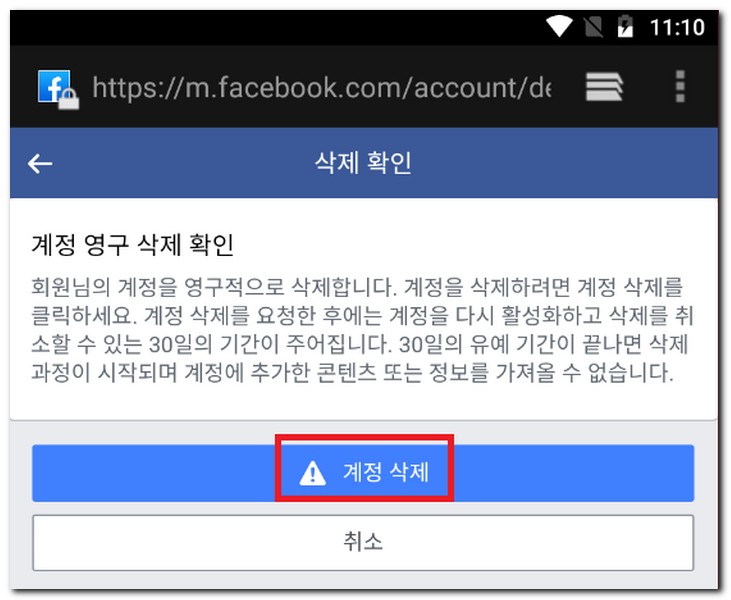This screenshot has height=600, width=731.
Task: Click the 계정 영구 삭제 확인 heading
Action: point(132,245)
